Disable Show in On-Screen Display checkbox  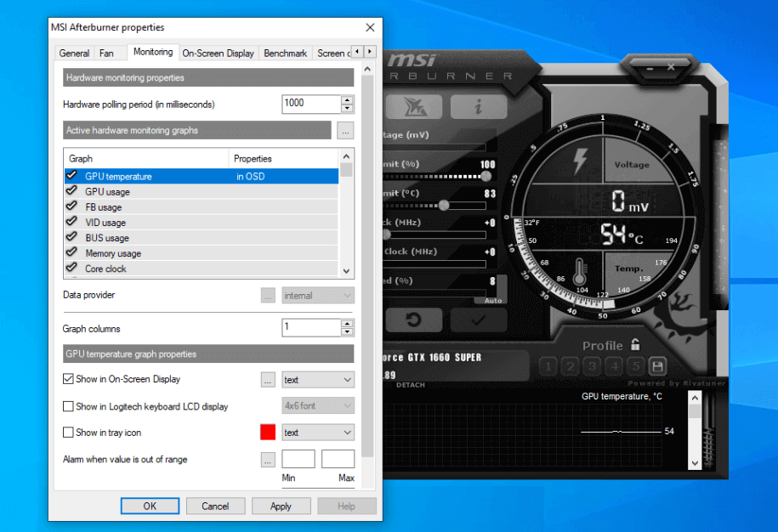point(69,379)
